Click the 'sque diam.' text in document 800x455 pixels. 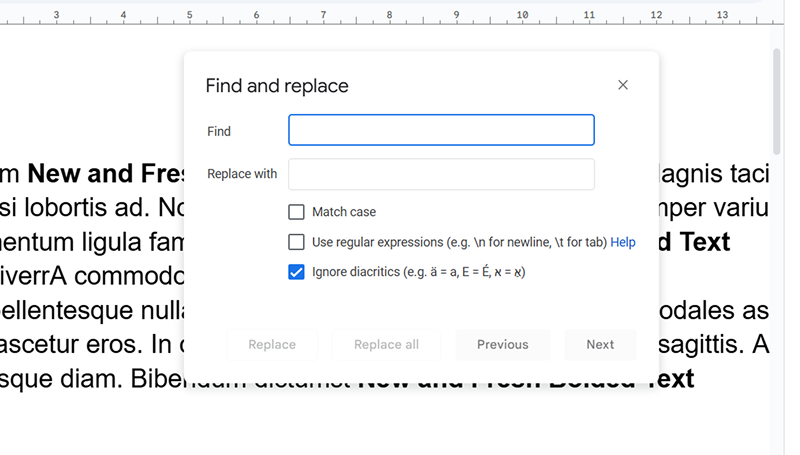pos(60,379)
